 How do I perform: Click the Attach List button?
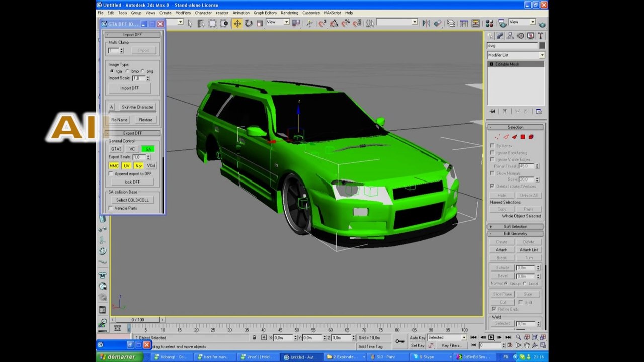click(529, 250)
